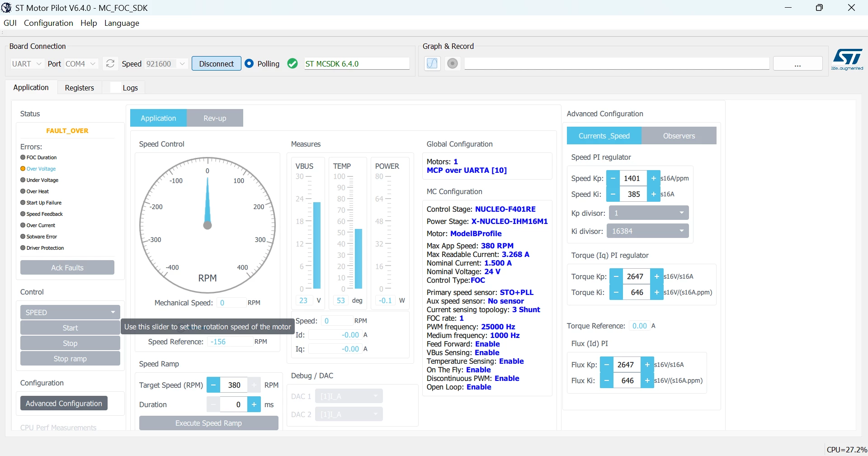Click the Speed Reference input field
868x456 pixels.
(230, 342)
